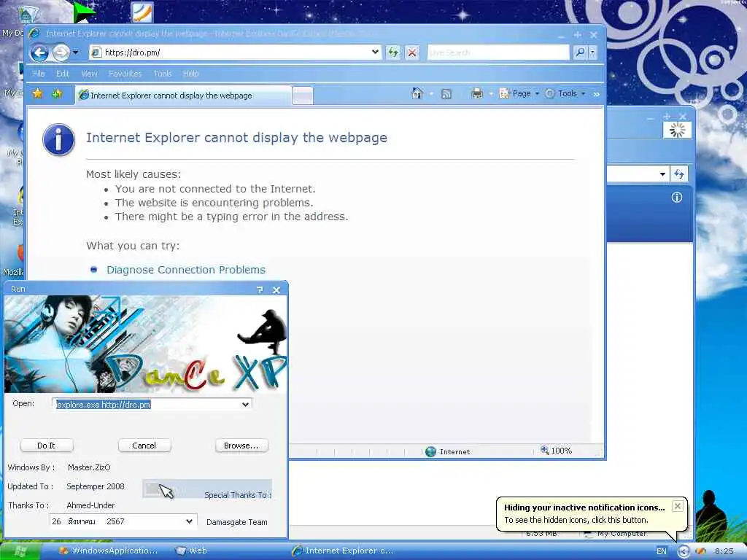Expand the address bar URL history dropdown
This screenshot has width=747, height=560.
(x=376, y=52)
